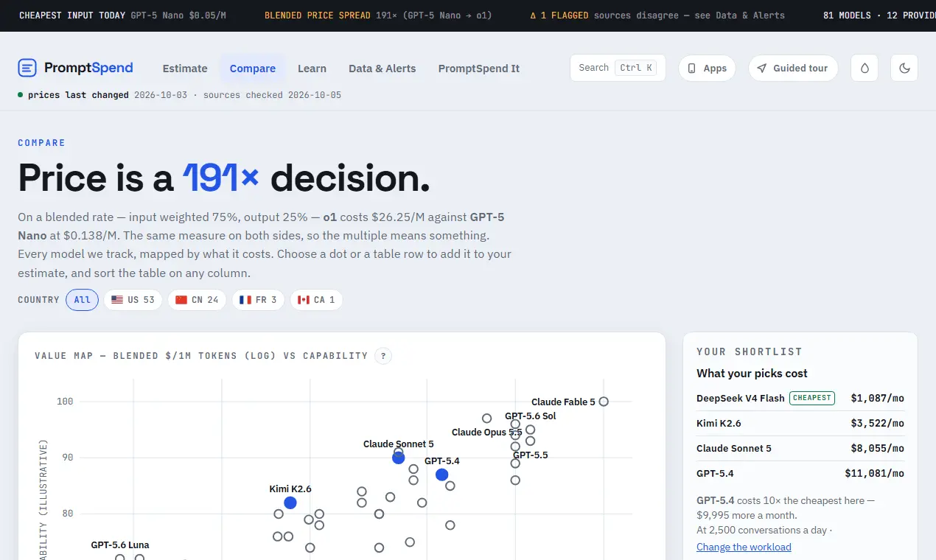Click the $1,087/mo value
Viewport: 936px width, 560px height.
pos(877,398)
